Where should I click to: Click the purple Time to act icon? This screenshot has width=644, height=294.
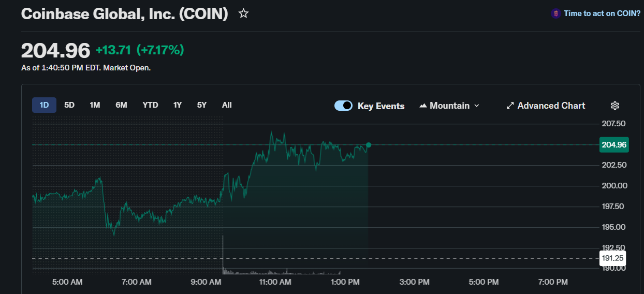(x=555, y=13)
